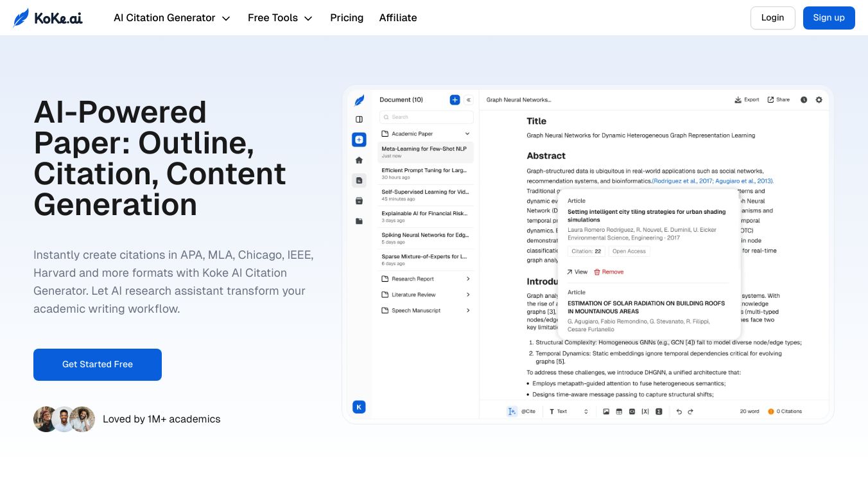This screenshot has width=868, height=488.
Task: Insert formula with sigma icon
Action: (659, 412)
